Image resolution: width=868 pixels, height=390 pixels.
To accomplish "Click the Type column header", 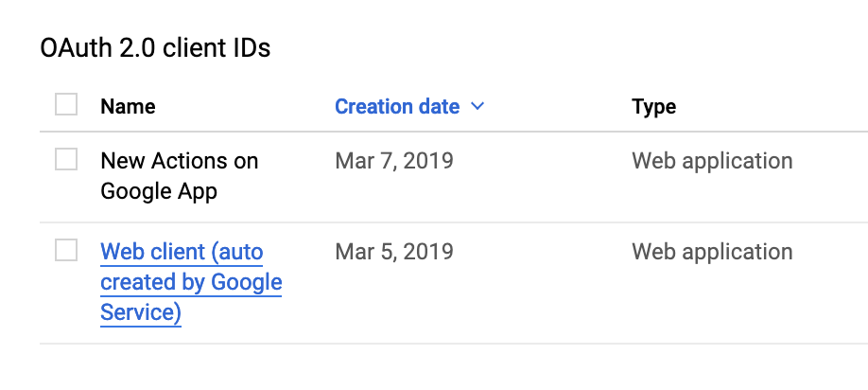I will pos(653,106).
